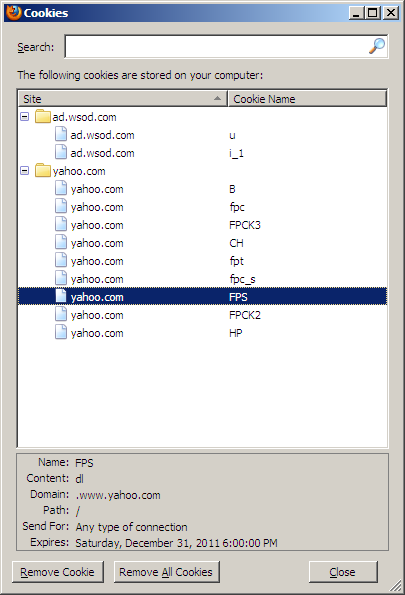Sort by the Cookie Name column header
The image size is (405, 595).
307,99
